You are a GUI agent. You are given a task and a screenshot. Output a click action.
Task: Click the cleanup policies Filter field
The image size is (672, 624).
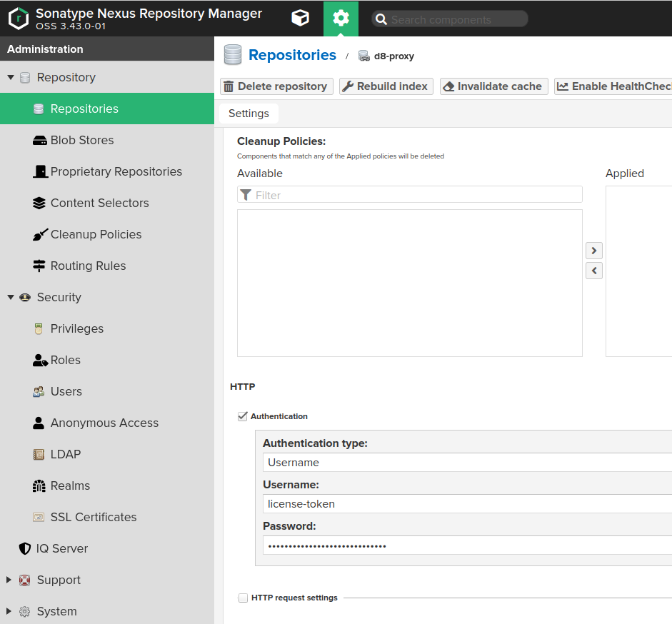click(x=409, y=194)
